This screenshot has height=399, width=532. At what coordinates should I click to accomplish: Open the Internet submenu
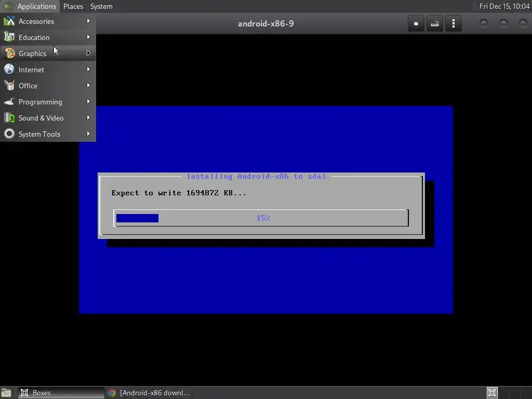48,70
